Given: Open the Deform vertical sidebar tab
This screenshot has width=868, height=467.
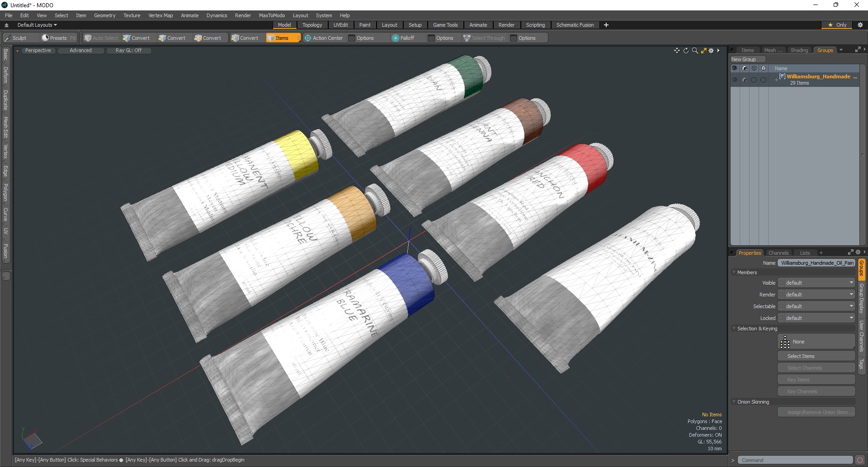Looking at the screenshot, I should (x=6, y=75).
